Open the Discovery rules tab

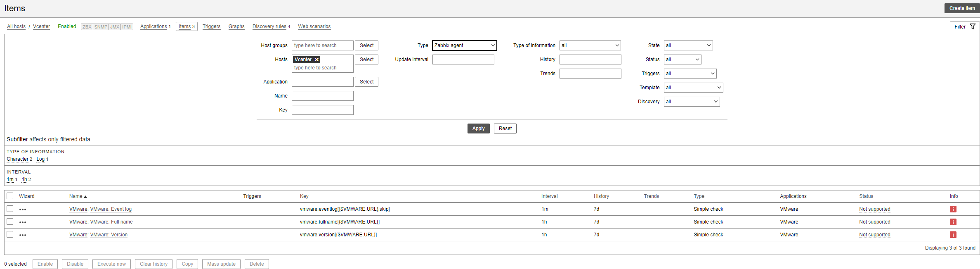coord(269,26)
